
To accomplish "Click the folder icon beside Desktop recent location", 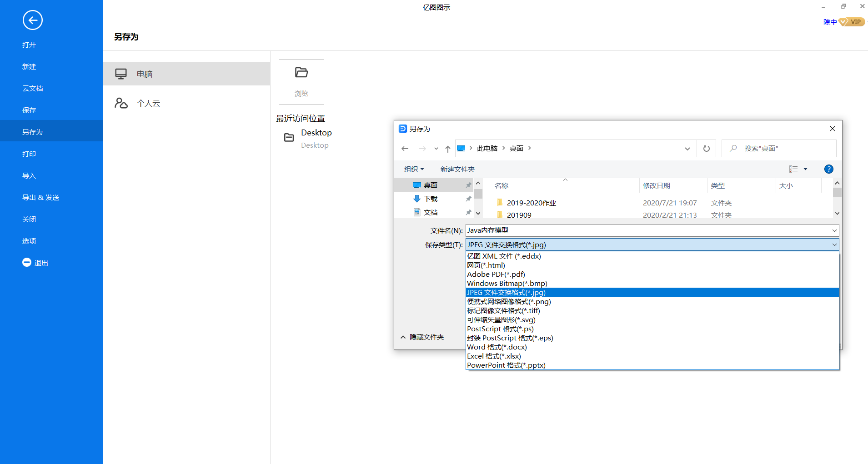I will pos(289,137).
